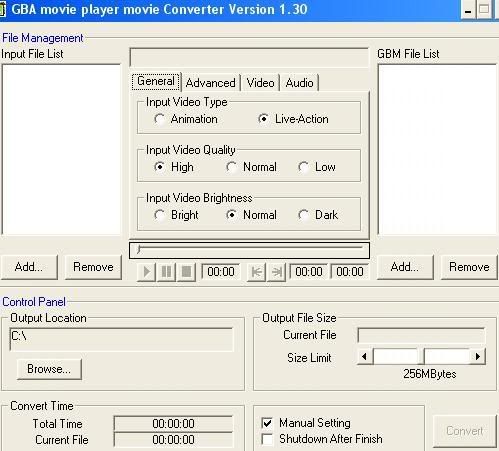Add a file to Input File List
The image size is (499, 451).
click(x=29, y=267)
